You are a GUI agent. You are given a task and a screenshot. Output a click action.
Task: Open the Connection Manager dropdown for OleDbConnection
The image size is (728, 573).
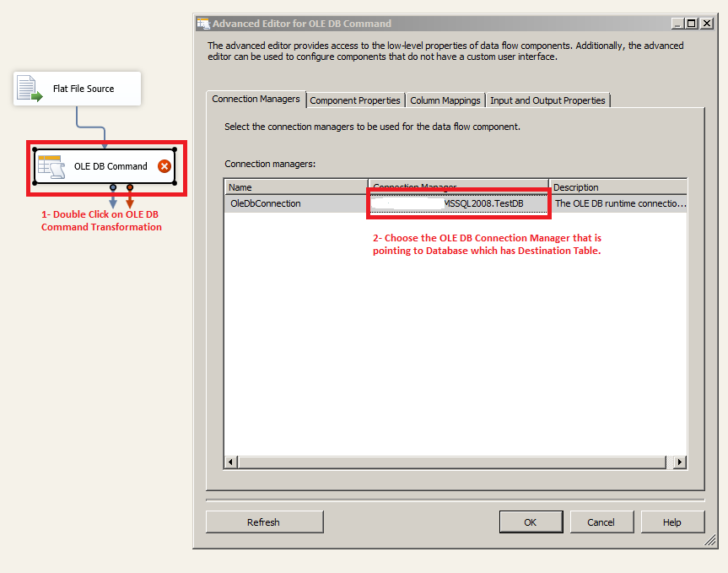[458, 203]
